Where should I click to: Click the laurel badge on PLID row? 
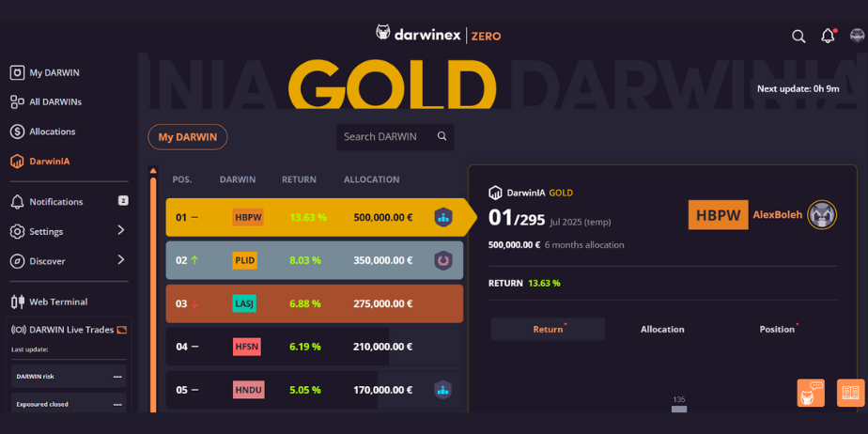tap(442, 260)
